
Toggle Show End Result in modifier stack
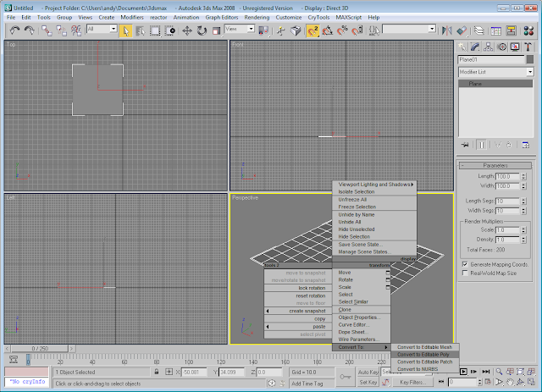tap(482, 145)
